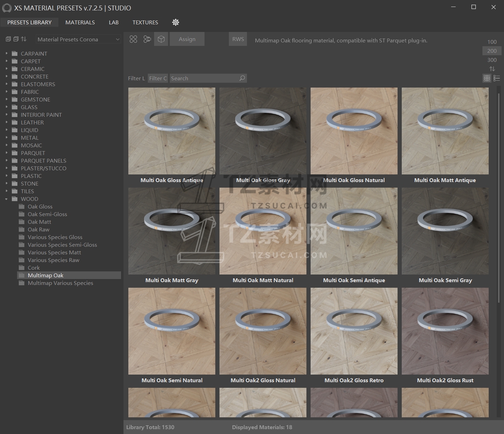Set thumbnail size to 300
504x434 pixels.
point(492,60)
